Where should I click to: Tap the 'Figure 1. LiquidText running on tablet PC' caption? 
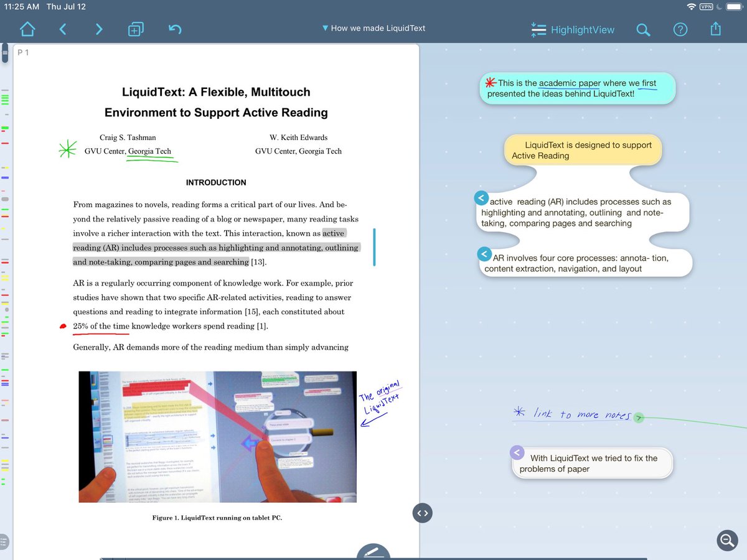point(217,518)
